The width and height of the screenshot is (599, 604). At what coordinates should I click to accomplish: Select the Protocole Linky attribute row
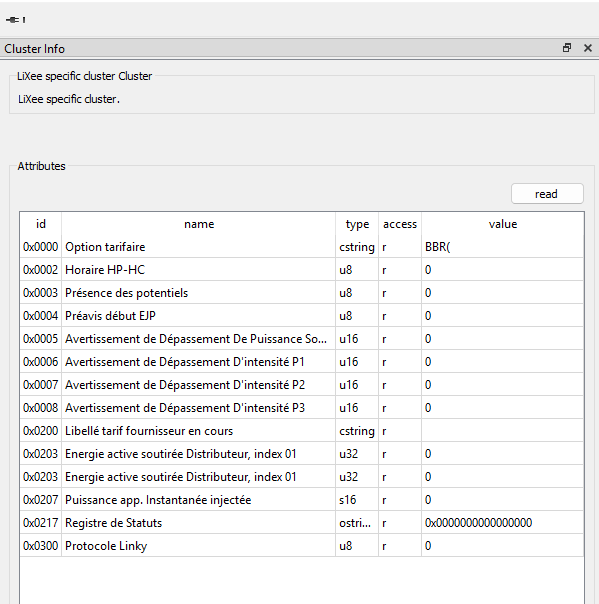[x=302, y=545]
